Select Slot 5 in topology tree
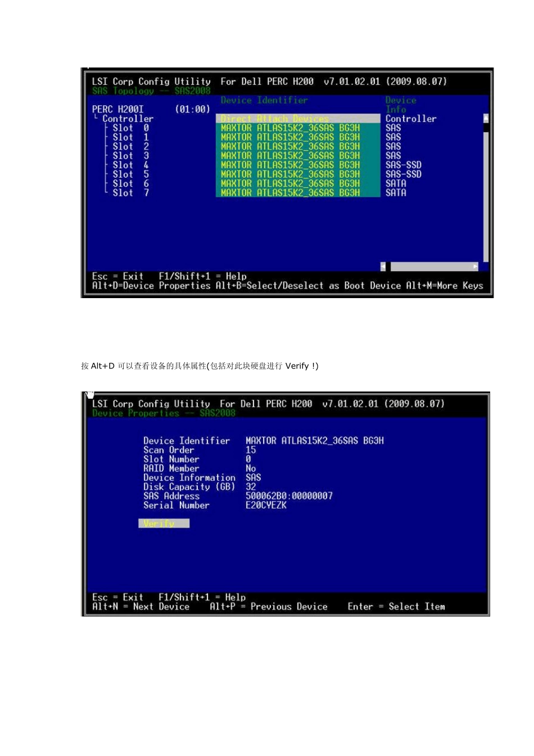This screenshot has height=756, width=534. point(130,174)
